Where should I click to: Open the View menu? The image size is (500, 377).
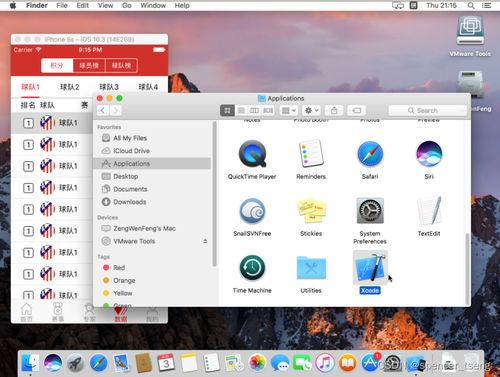click(105, 5)
